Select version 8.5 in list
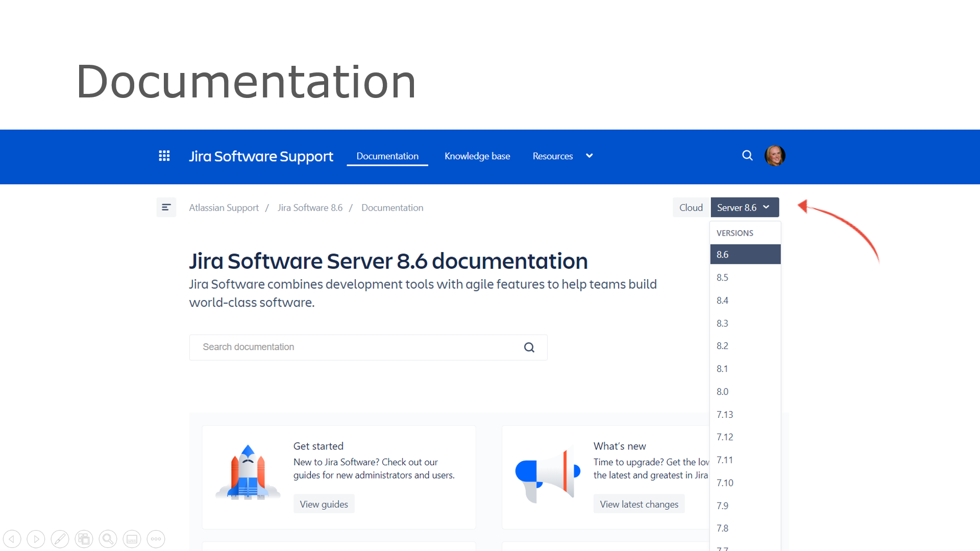 coord(745,277)
